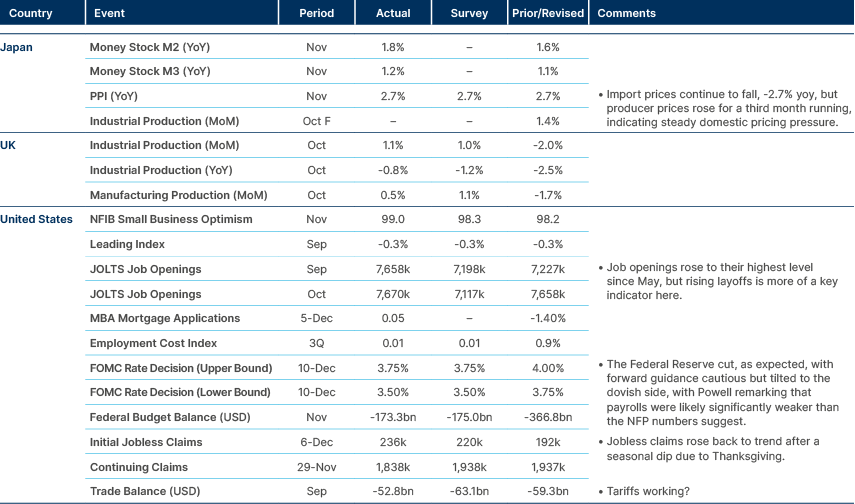Click the 1.4% prior value
Screen dimensions: 855x504
[548, 121]
